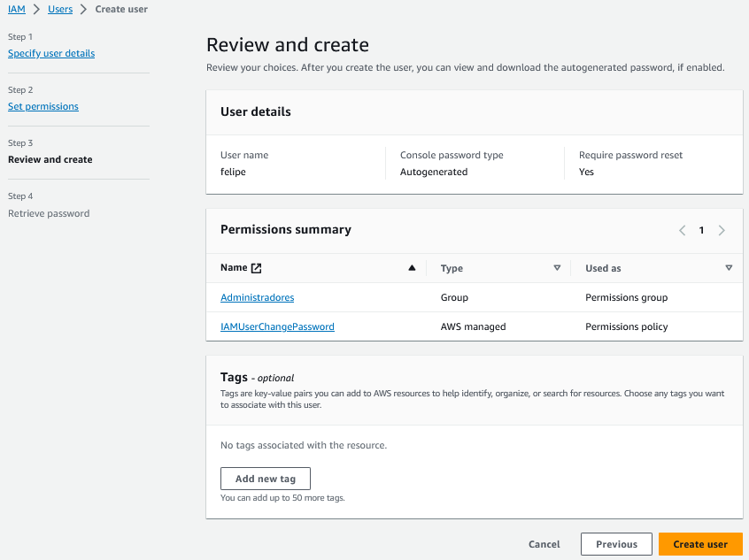
Task: Sort by Name using ascending arrow
Action: (412, 268)
